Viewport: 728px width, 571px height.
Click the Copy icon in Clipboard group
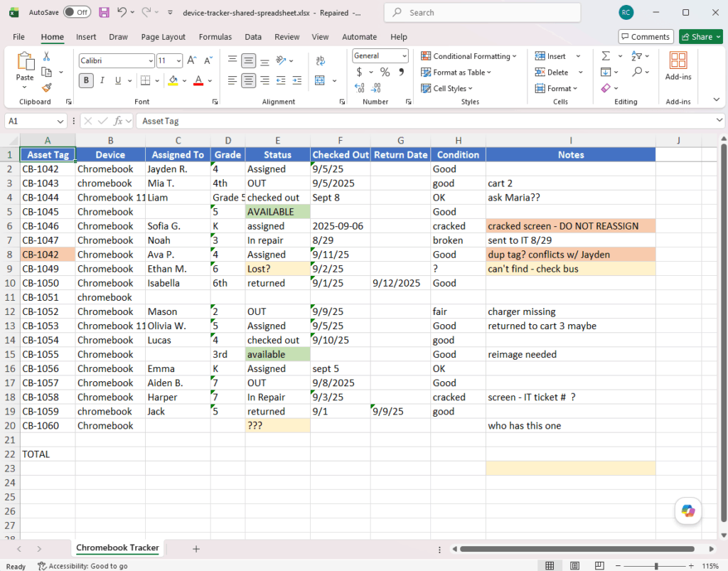46,72
